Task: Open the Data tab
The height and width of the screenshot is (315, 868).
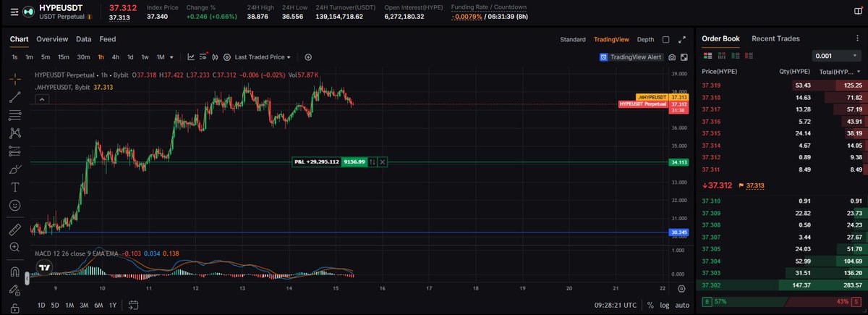Action: click(x=84, y=39)
